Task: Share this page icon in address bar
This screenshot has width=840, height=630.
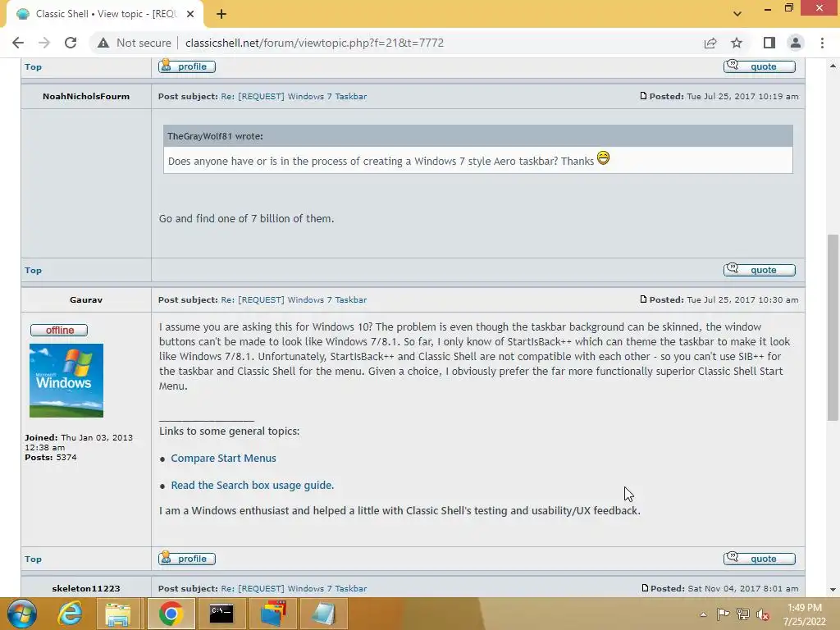Action: click(x=710, y=43)
